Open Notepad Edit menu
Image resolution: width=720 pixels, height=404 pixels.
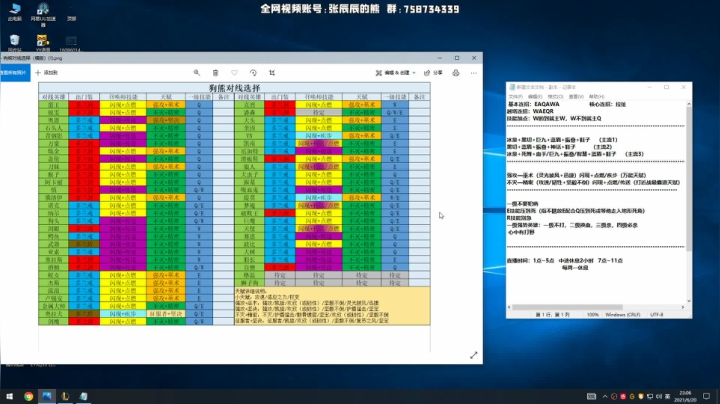[x=535, y=96]
